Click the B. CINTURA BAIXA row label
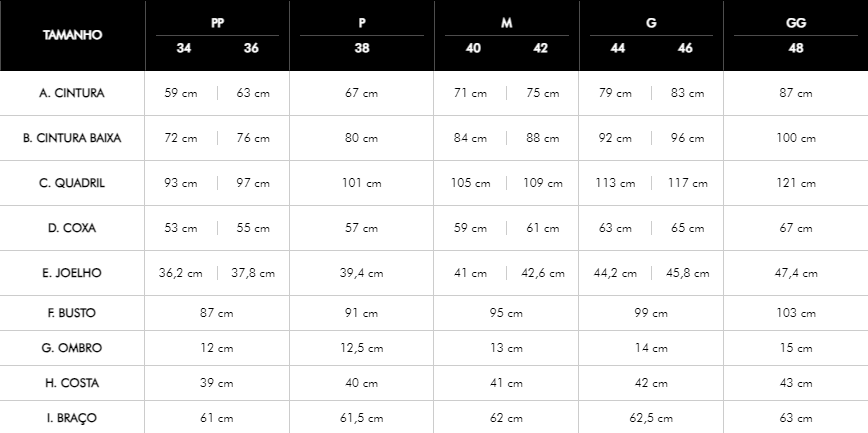This screenshot has width=868, height=433. point(72,138)
